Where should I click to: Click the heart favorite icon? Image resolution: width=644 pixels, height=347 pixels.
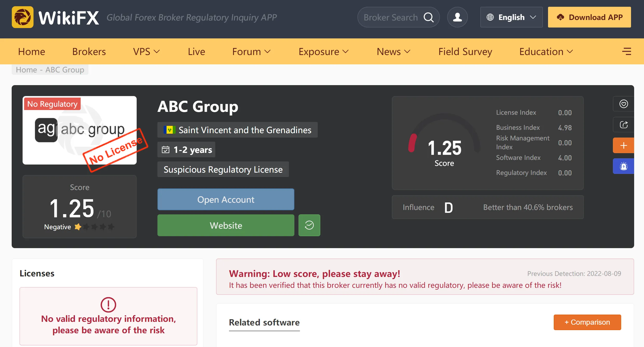click(624, 104)
